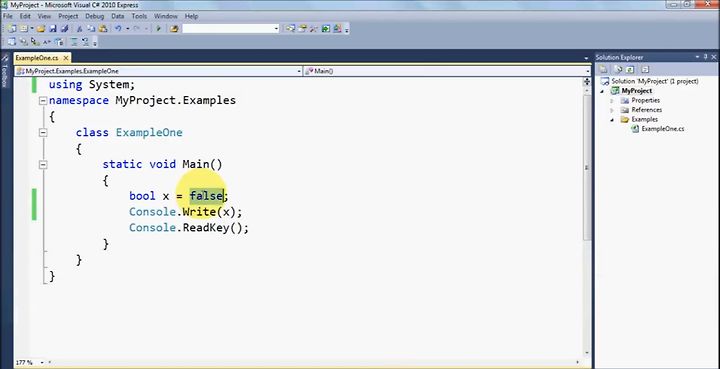Click the Display Parameter Info icon
Screen dimensions: 720x369
23,42
